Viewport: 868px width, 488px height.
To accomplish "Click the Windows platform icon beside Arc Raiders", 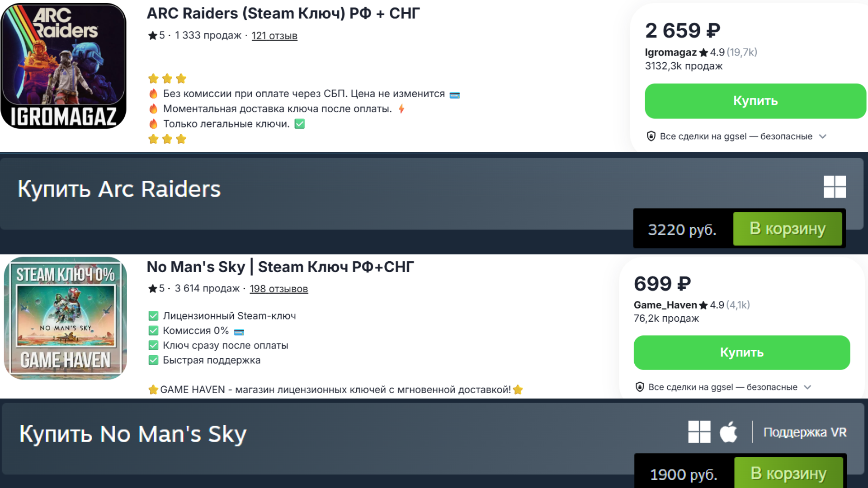I will [x=834, y=187].
